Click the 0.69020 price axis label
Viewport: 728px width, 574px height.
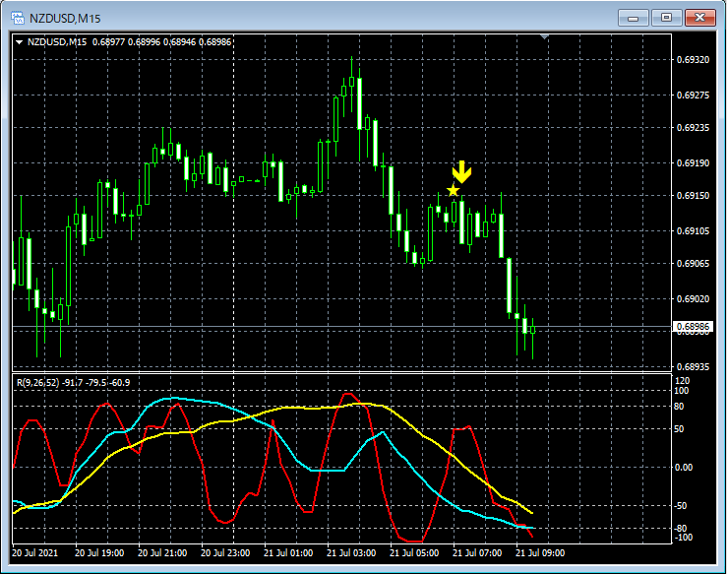tap(694, 299)
